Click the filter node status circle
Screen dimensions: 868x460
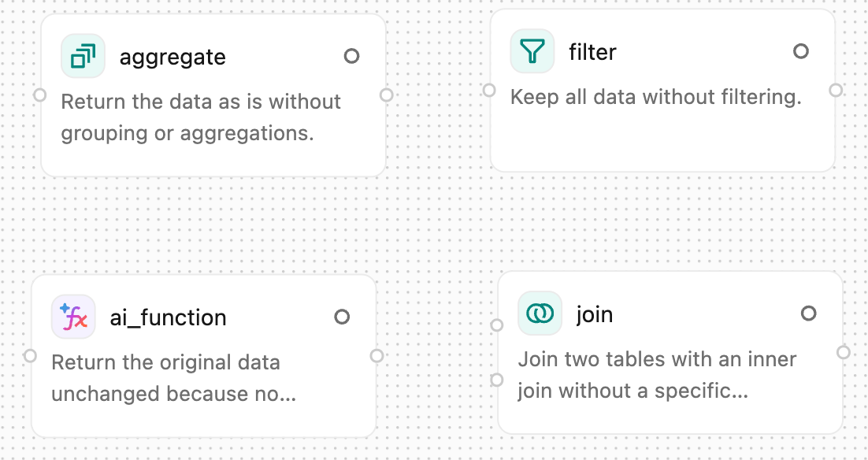point(801,51)
